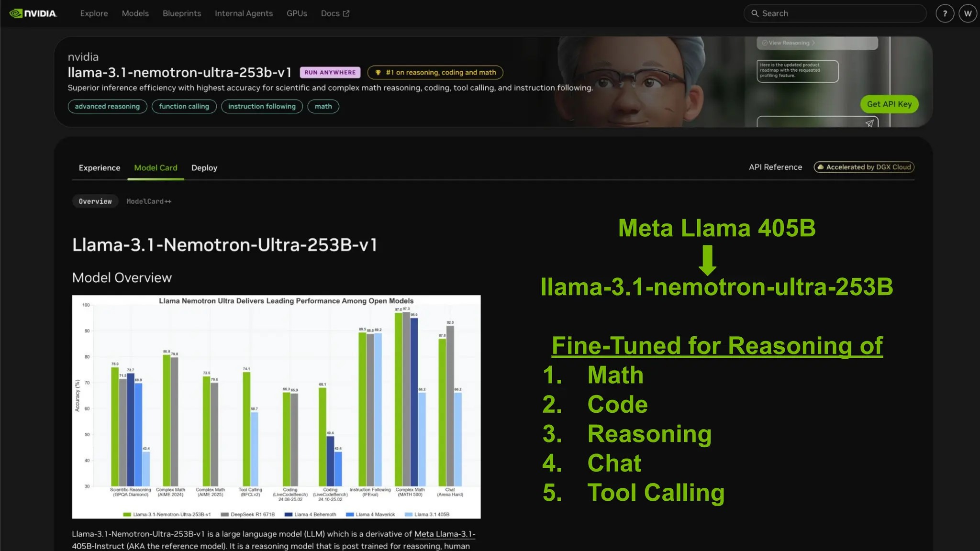Image resolution: width=980 pixels, height=551 pixels.
Task: Select the function calling tag
Action: click(184, 106)
